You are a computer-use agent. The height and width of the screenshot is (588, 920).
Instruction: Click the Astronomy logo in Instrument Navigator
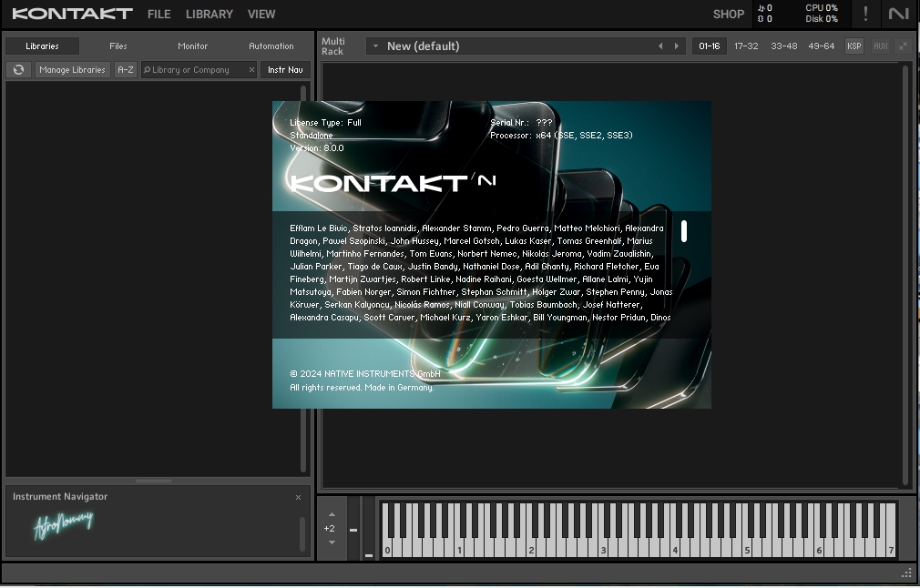64,524
